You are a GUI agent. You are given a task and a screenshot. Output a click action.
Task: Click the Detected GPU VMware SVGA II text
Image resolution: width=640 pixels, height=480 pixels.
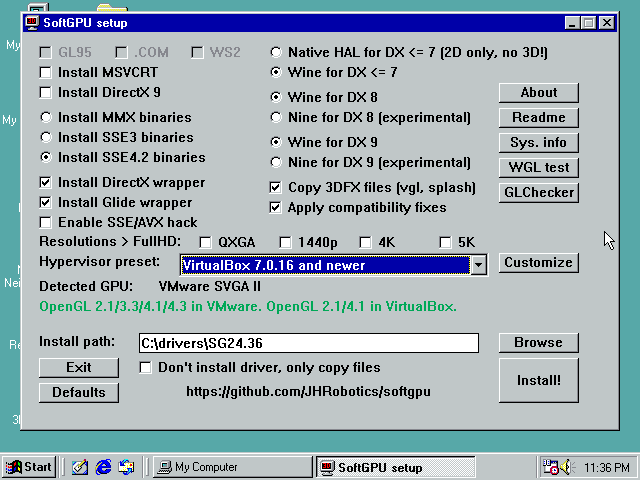tap(210, 287)
